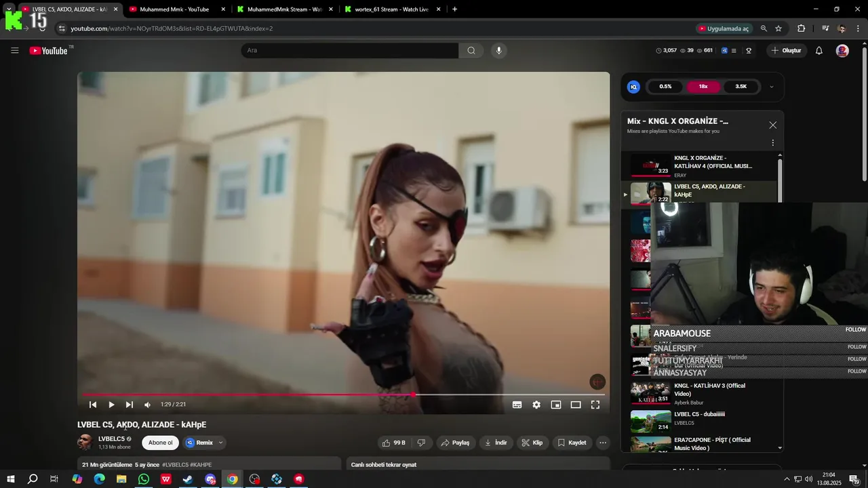
Task: Enter fullscreen mode
Action: [595, 405]
